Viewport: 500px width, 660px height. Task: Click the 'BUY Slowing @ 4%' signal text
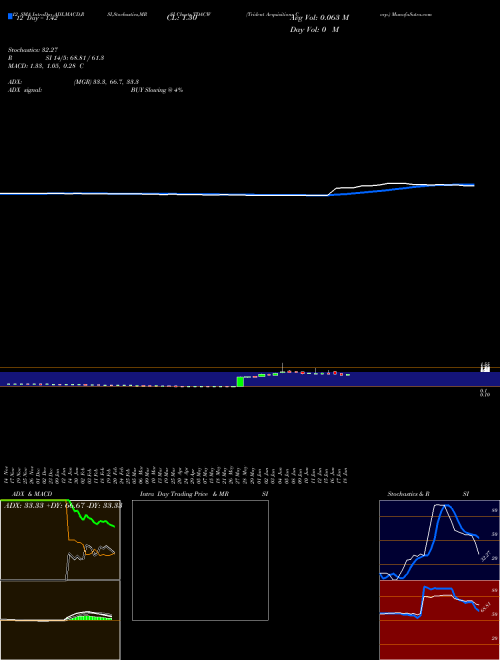[x=157, y=90]
